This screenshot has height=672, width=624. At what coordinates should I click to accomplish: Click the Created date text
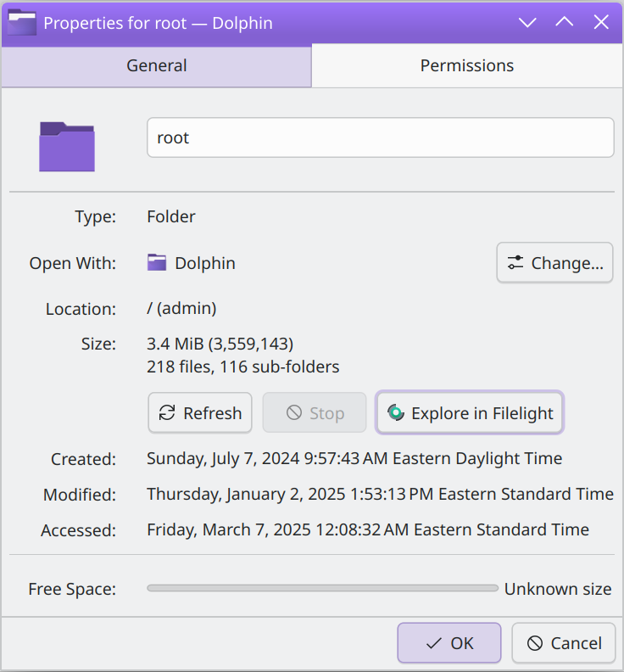coord(354,459)
